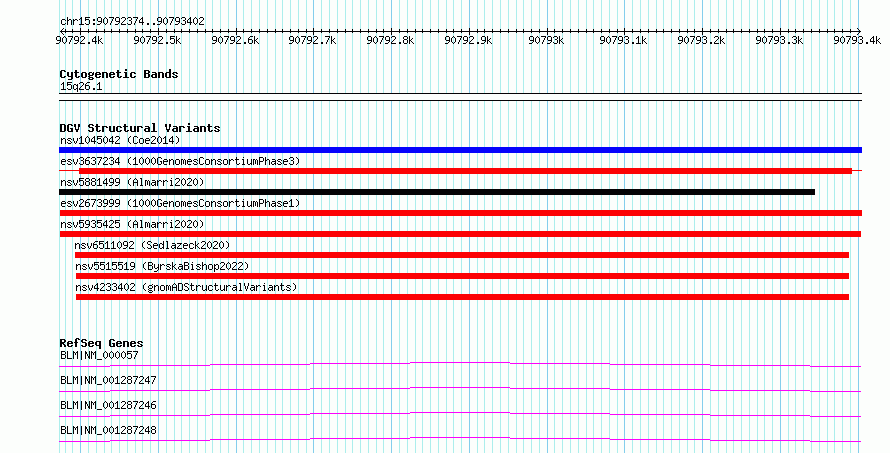890x453 pixels.
Task: Click the 15q26.1 band label
Action: coord(81,87)
